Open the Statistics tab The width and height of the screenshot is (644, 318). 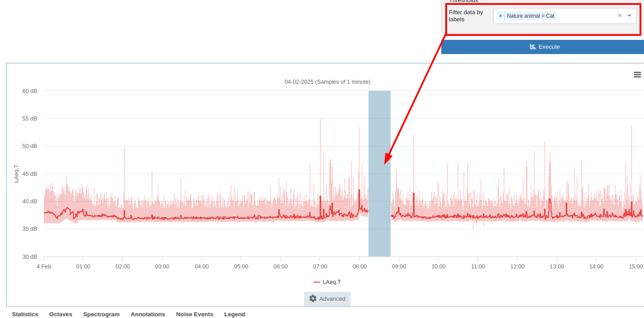click(25, 314)
